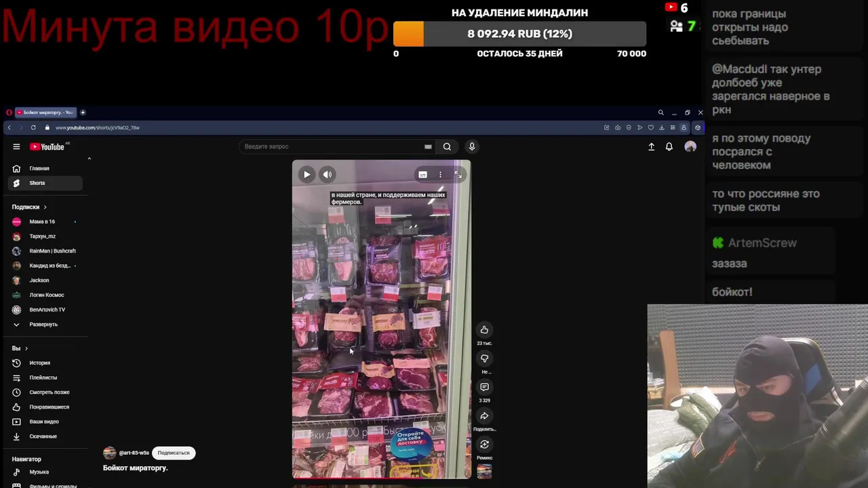The width and height of the screenshot is (868, 488).
Task: Open Мама в 16 subscription
Action: (45, 222)
